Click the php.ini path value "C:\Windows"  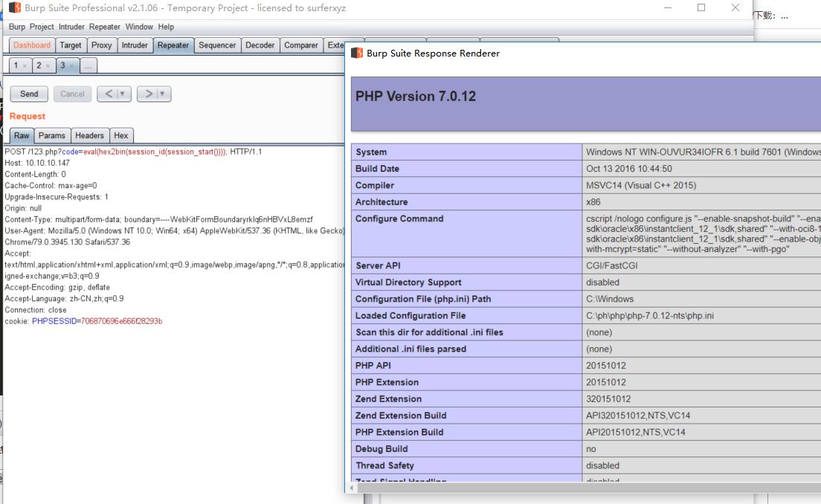coord(610,300)
